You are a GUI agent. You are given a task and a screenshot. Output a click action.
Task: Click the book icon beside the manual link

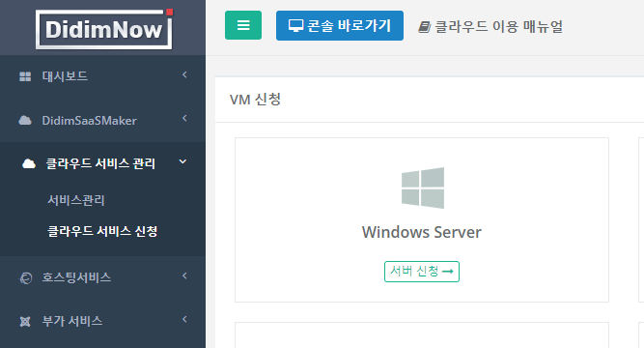point(424,27)
